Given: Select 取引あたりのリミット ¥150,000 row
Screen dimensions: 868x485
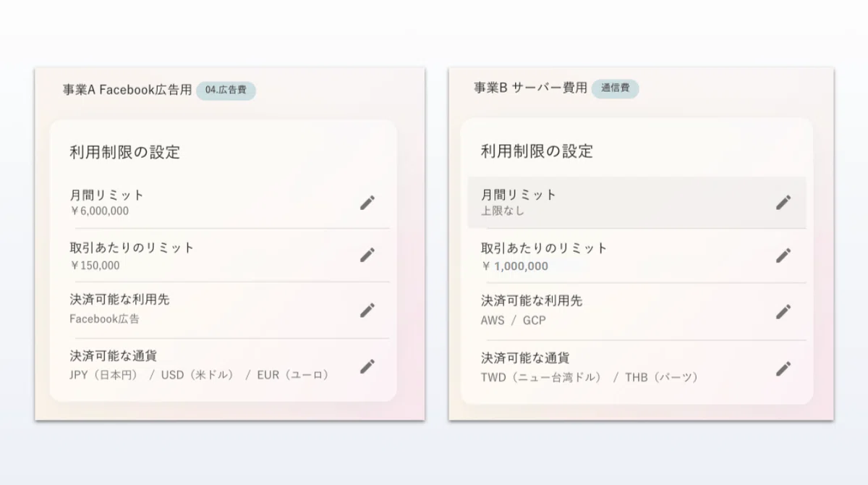Looking at the screenshot, I should pos(224,256).
